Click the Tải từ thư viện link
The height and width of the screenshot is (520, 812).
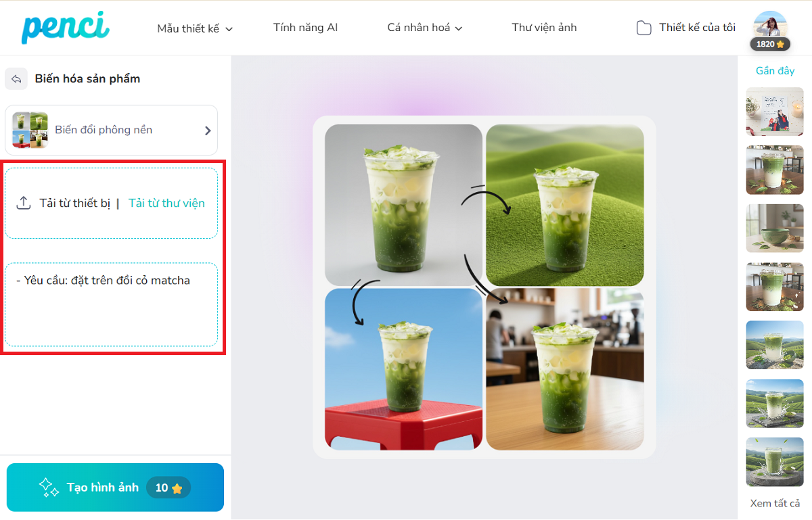[166, 203]
